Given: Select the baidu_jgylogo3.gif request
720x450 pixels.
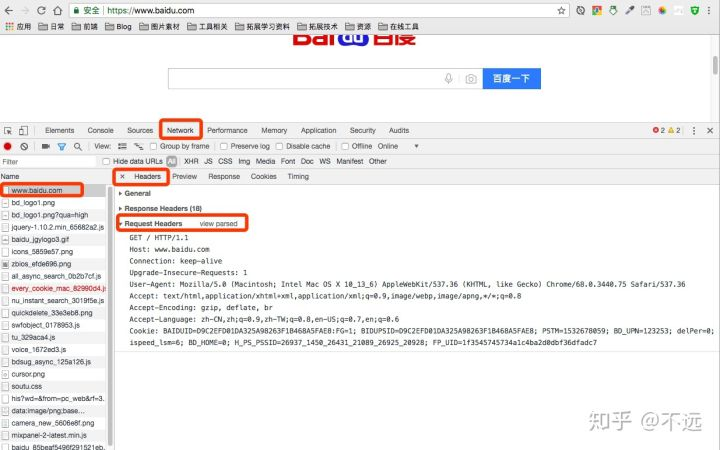Looking at the screenshot, I should 53,239.
